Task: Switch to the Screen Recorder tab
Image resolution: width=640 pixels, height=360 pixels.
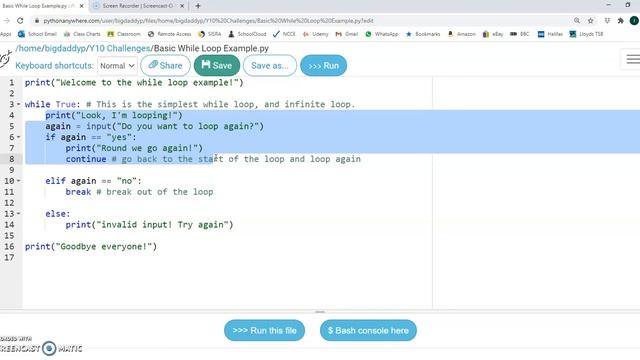Action: point(138,6)
